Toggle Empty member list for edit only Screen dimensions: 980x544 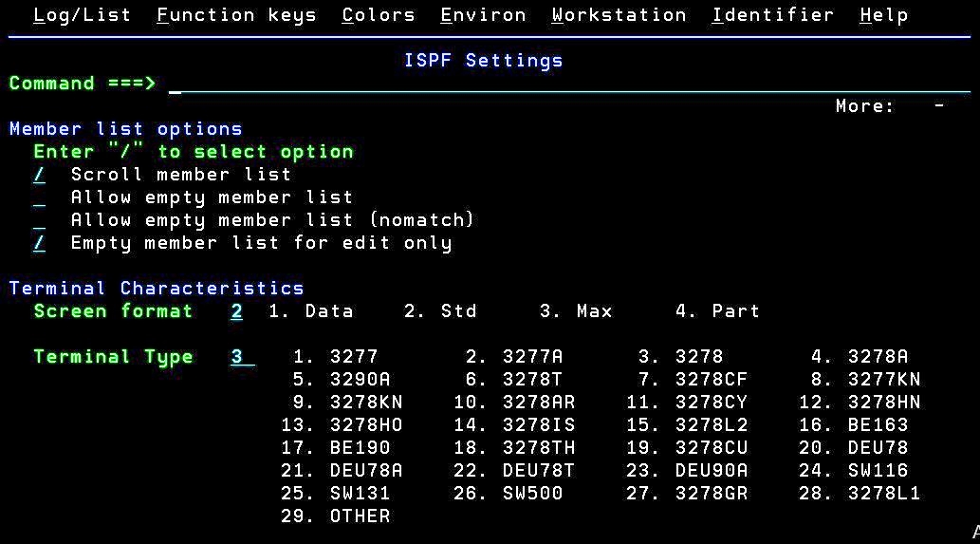click(40, 243)
